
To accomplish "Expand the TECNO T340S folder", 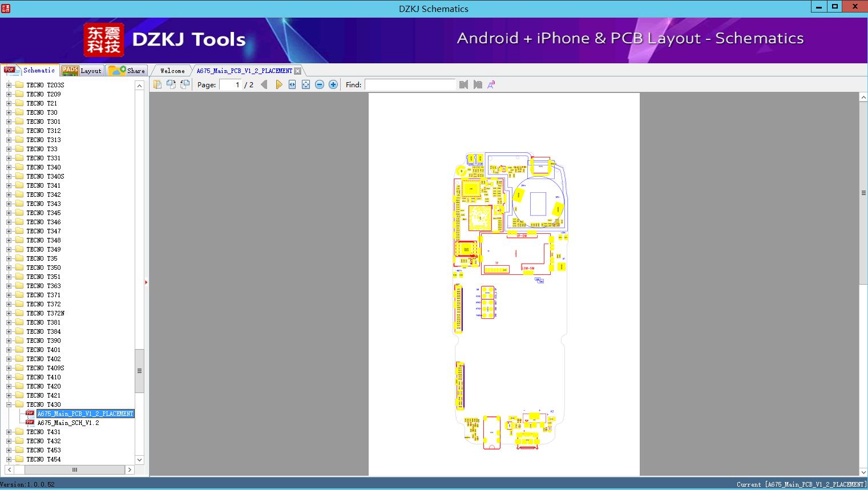I will coord(9,176).
